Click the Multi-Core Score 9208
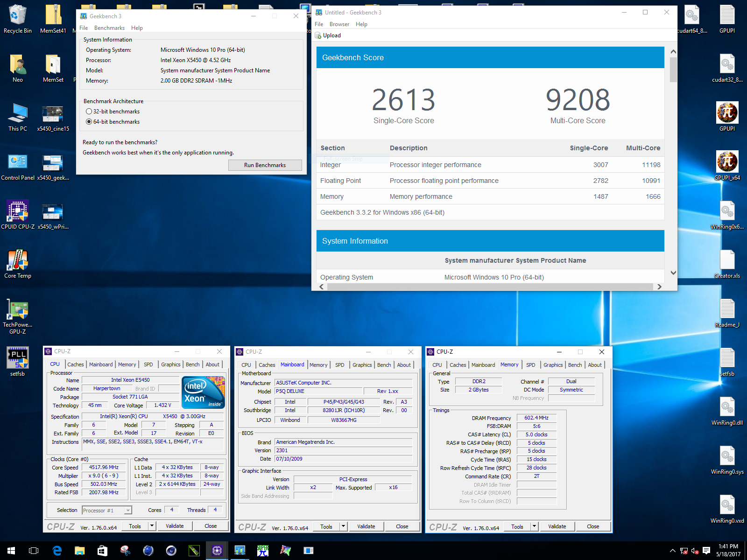This screenshot has width=747, height=560. tap(578, 100)
